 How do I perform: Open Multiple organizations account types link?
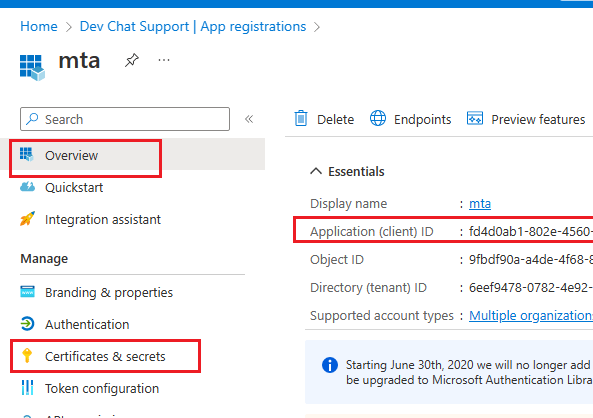[x=531, y=315]
